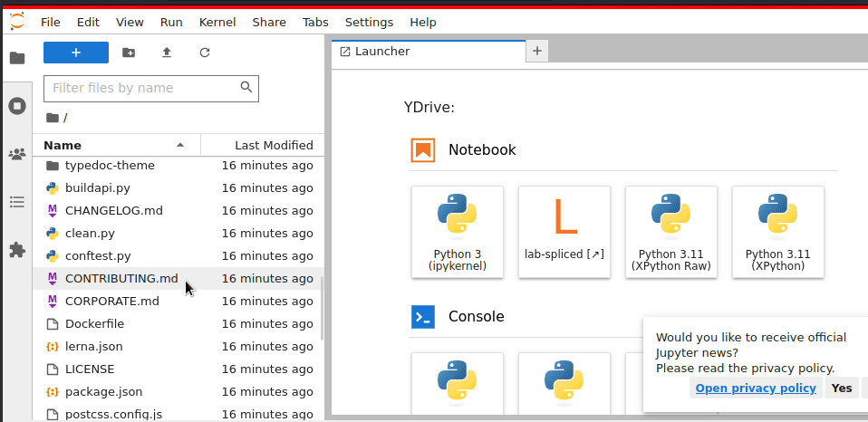The width and height of the screenshot is (868, 422).
Task: Open the Extension Manager puzzle icon
Action: point(17,250)
